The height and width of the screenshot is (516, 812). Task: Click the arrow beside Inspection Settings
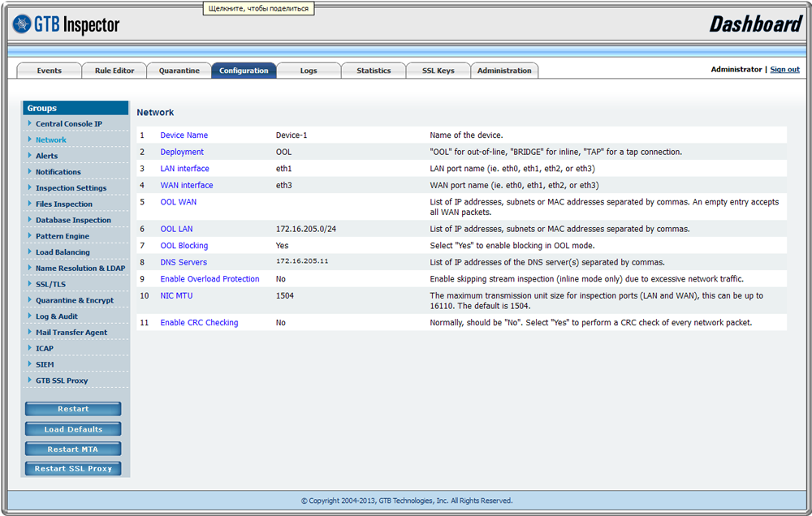tap(29, 187)
